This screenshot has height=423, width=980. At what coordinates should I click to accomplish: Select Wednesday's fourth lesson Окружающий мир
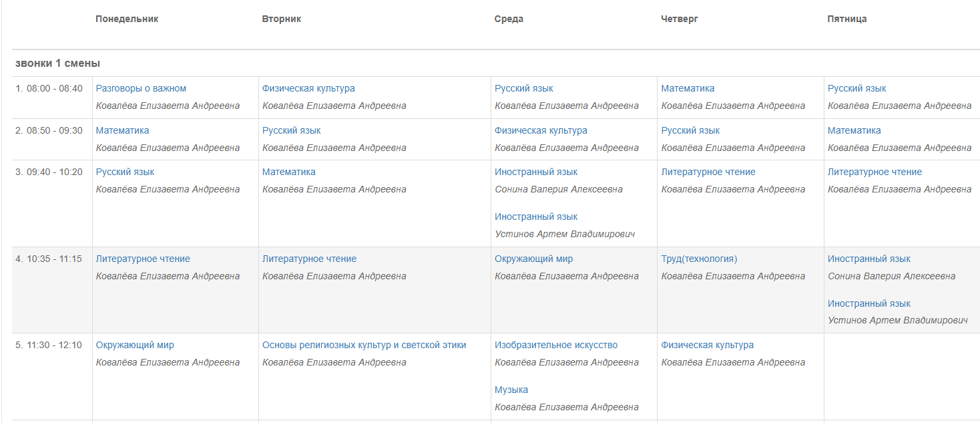pyautogui.click(x=533, y=259)
